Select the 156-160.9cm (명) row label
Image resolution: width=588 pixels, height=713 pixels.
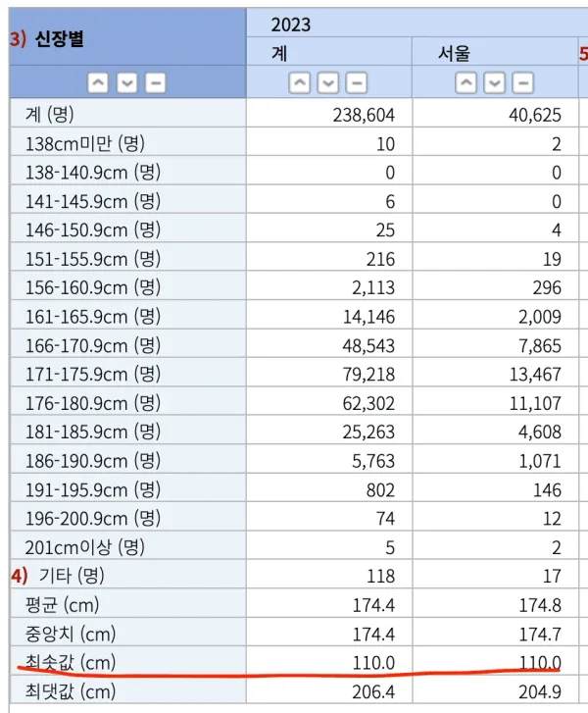coord(93,287)
